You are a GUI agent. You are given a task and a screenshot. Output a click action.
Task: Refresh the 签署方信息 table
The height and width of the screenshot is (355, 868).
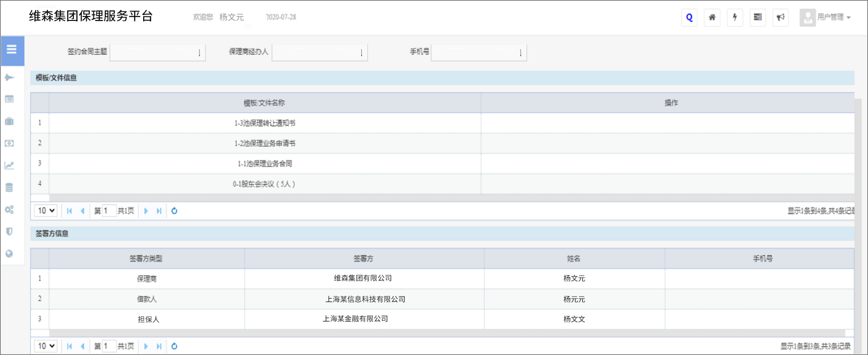point(174,346)
